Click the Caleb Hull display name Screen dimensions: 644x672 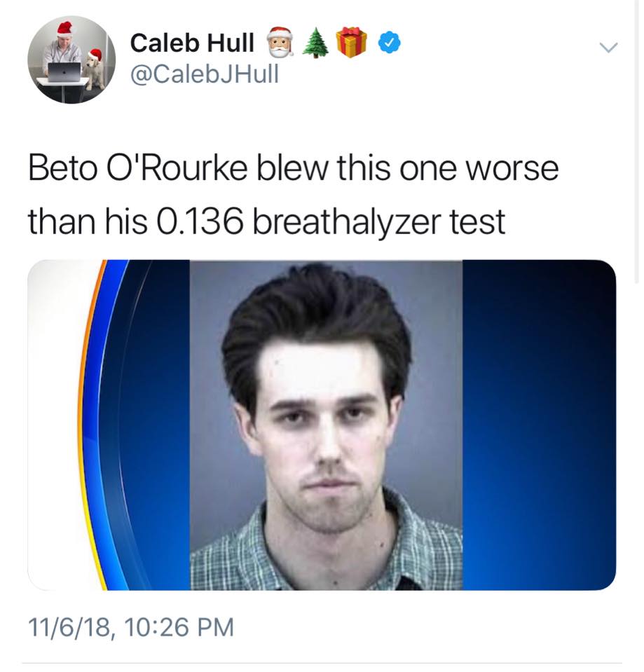click(x=192, y=43)
